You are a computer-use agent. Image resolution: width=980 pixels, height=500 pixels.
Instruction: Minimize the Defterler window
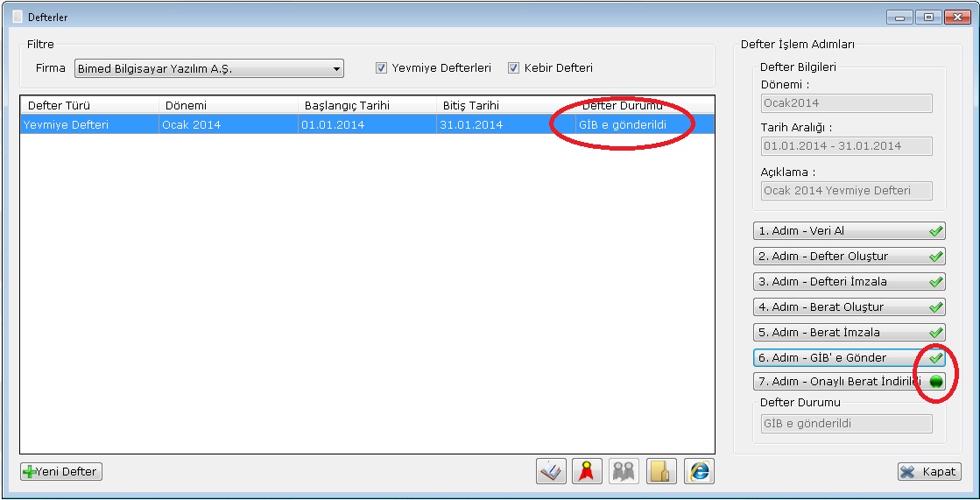click(x=899, y=18)
